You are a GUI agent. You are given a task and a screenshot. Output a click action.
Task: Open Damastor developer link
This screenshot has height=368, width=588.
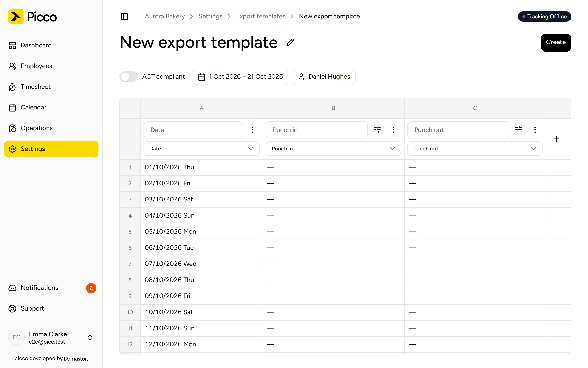coord(76,359)
